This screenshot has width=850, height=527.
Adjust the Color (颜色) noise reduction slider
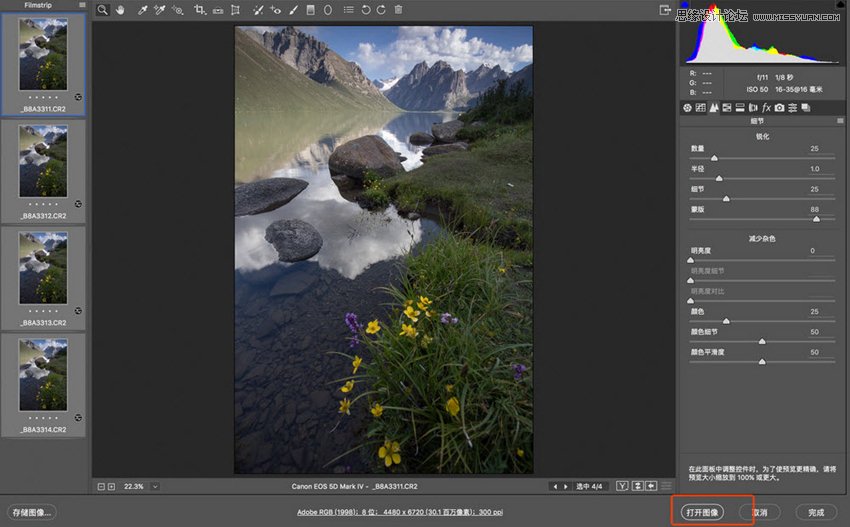[x=726, y=321]
